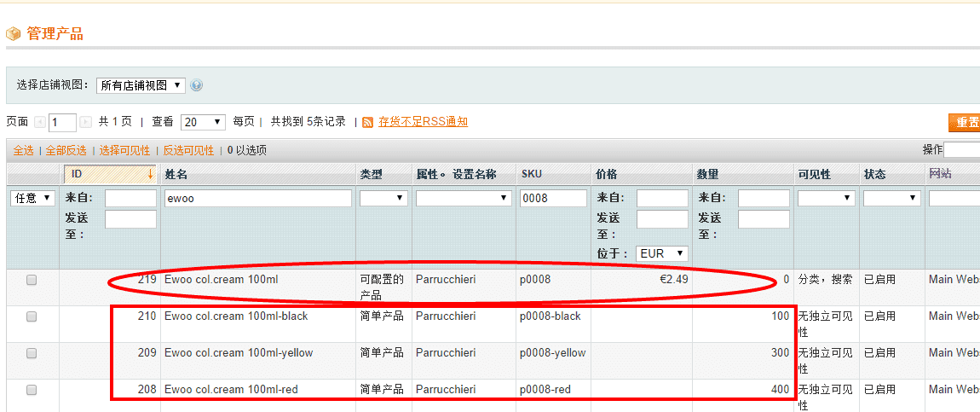Click the name filter field containing ewoo

click(x=259, y=198)
